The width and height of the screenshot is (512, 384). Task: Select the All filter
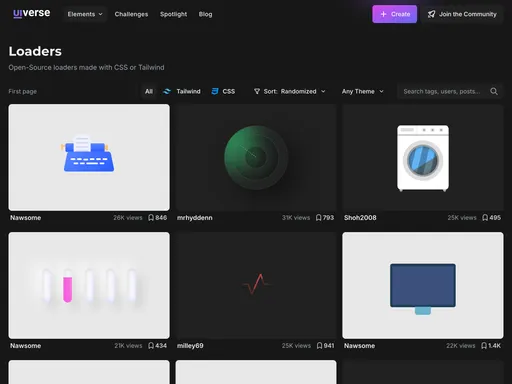[149, 91]
